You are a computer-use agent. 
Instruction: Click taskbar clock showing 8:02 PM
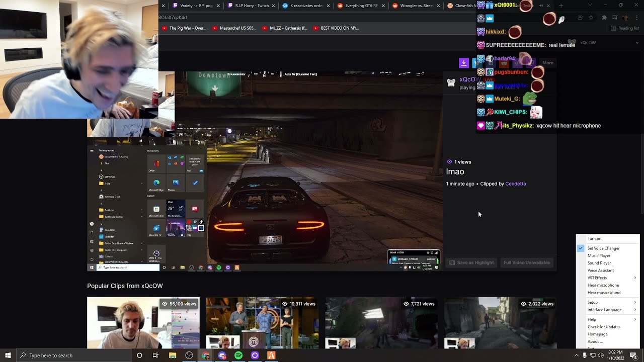coord(615,355)
